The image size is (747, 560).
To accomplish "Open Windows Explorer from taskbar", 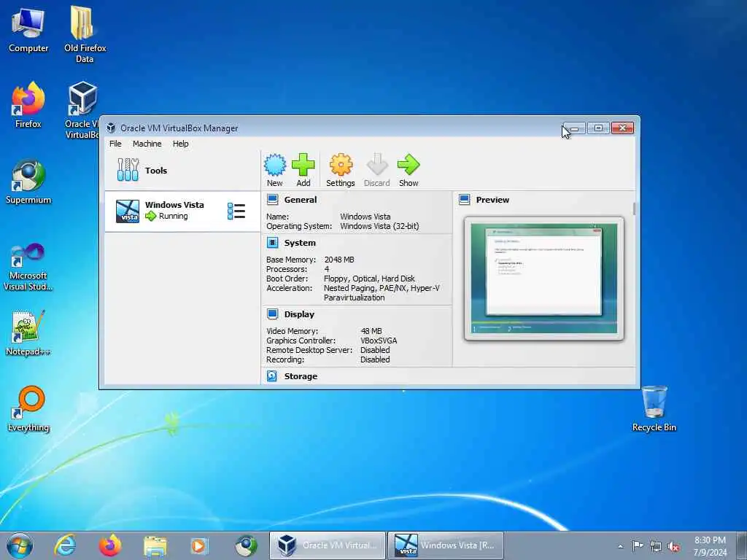I will (155, 545).
